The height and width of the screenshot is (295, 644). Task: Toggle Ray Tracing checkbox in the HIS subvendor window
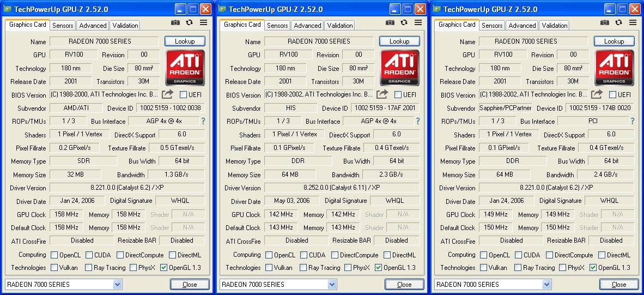(x=303, y=268)
